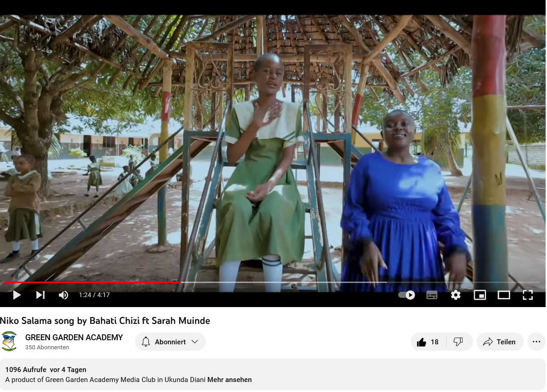Play the video with the play button

(17, 295)
